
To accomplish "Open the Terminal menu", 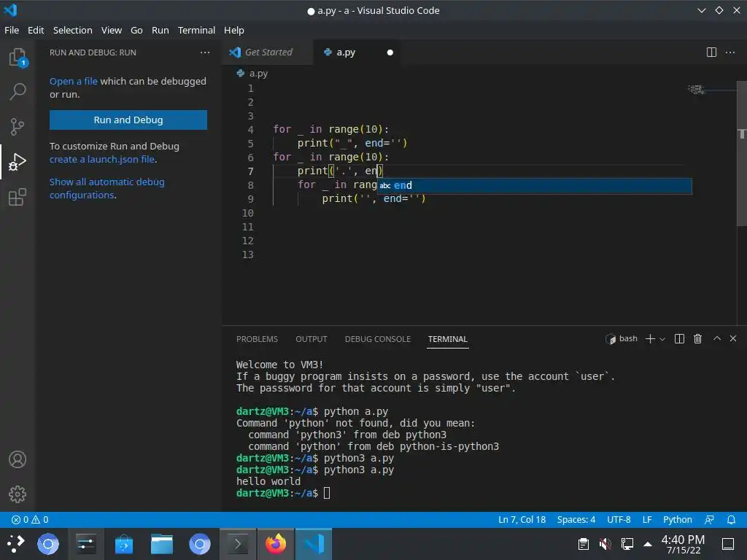I will click(196, 30).
